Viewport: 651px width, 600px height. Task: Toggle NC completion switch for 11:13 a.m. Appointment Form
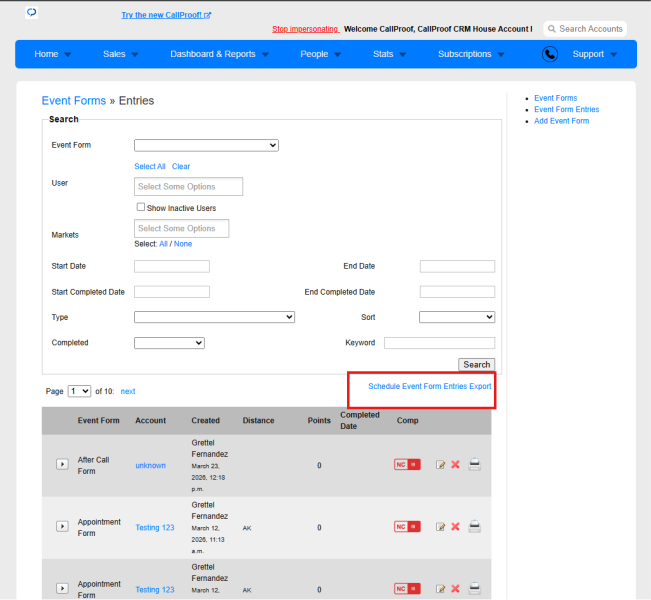pos(407,527)
